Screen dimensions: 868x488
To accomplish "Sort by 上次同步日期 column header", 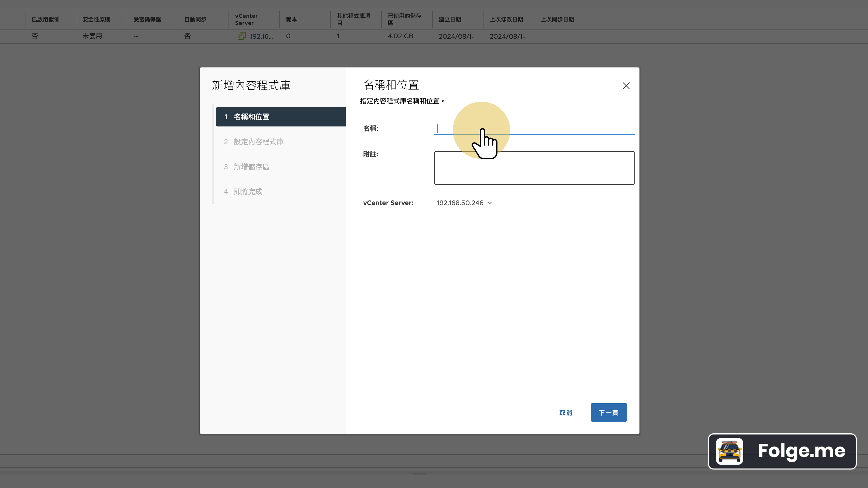I will [x=557, y=20].
